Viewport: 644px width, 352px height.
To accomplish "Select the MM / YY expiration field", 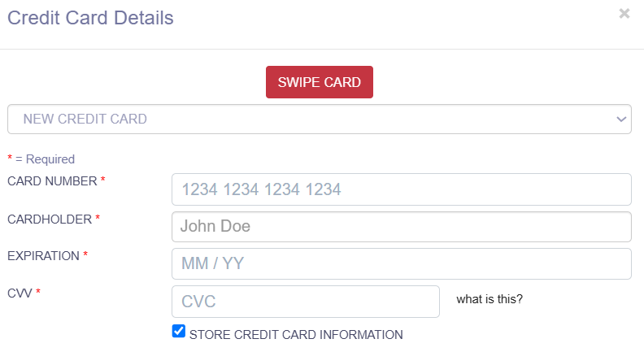I will tap(401, 263).
